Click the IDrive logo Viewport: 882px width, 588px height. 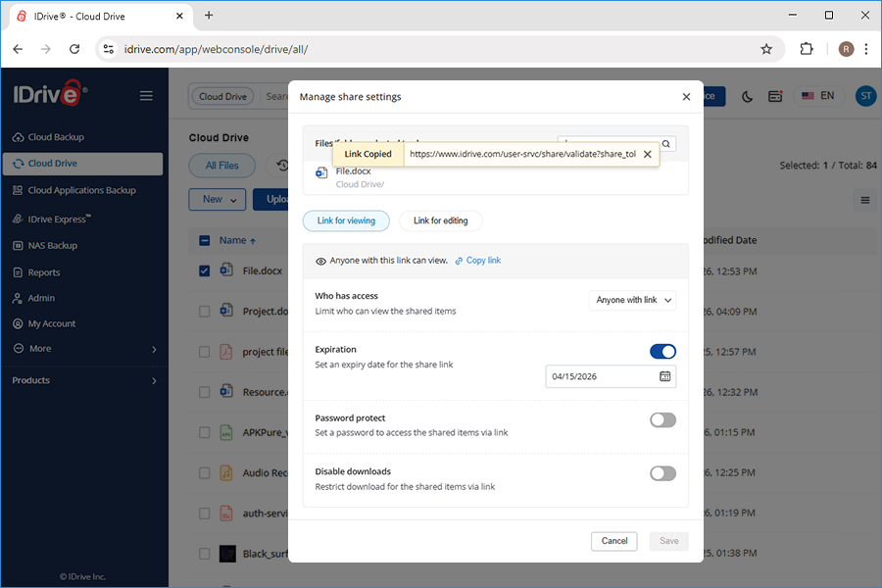(x=50, y=93)
